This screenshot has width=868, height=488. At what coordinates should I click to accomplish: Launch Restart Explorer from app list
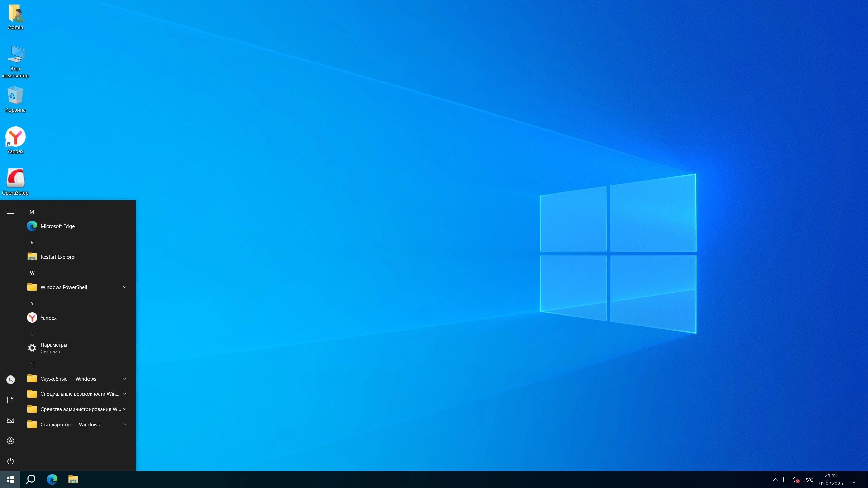click(58, 257)
